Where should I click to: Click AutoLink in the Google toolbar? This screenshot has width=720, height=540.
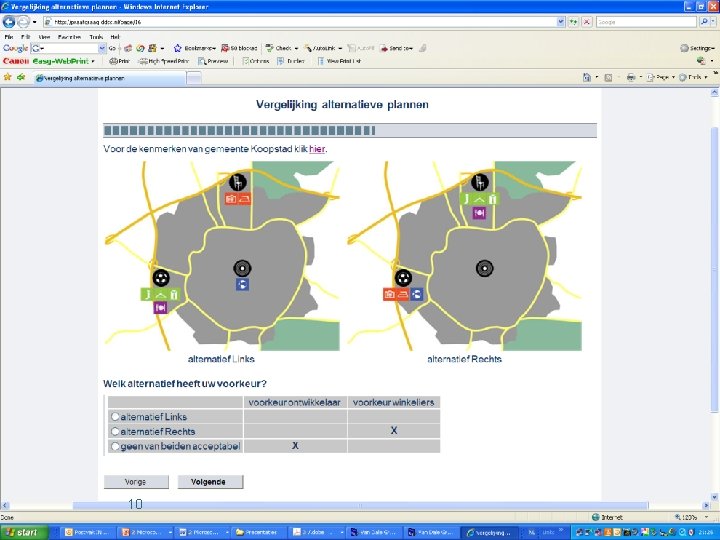[320, 48]
